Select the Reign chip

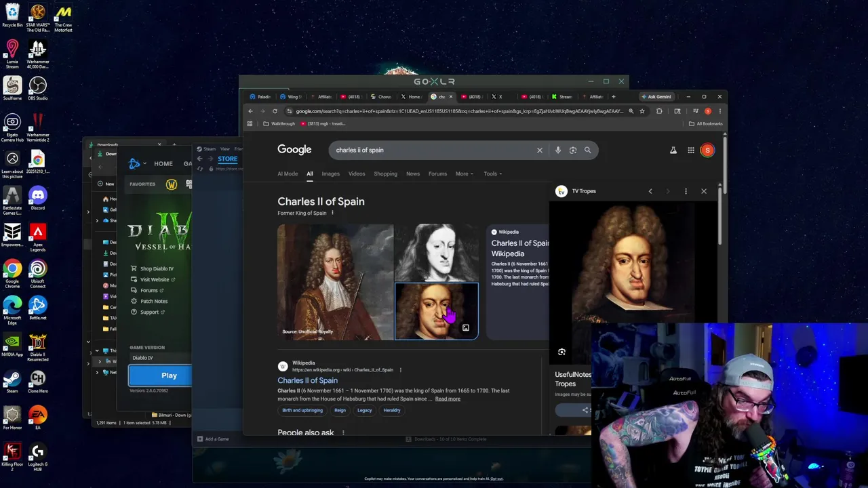(340, 411)
